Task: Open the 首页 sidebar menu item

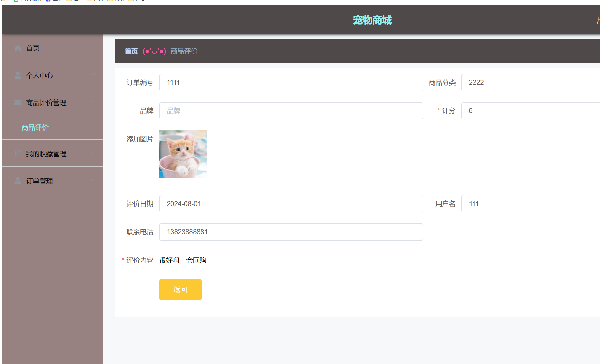Action: (33, 48)
